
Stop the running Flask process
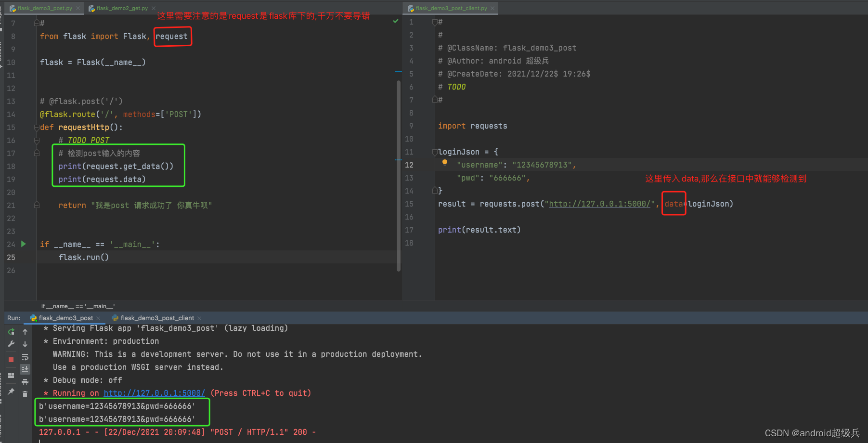point(11,359)
